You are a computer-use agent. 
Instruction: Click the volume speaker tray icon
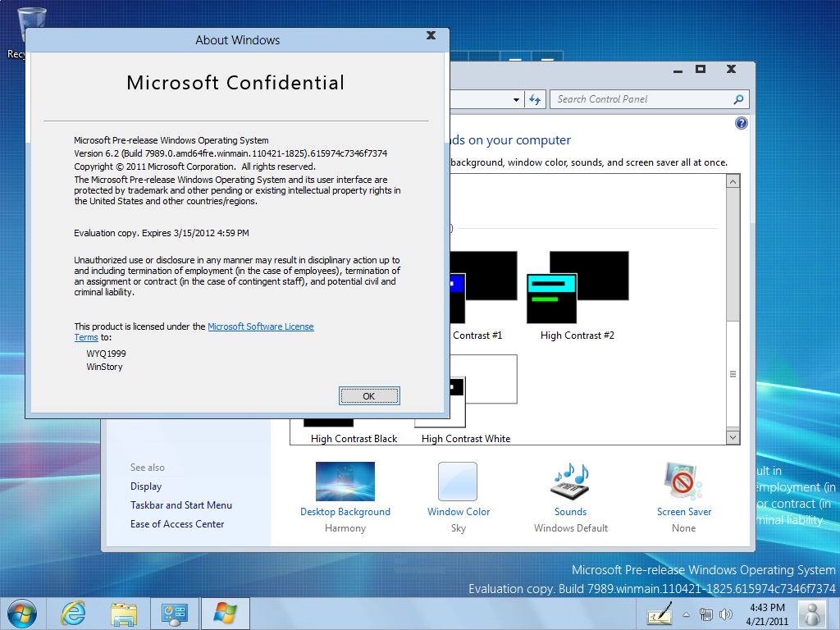725,614
